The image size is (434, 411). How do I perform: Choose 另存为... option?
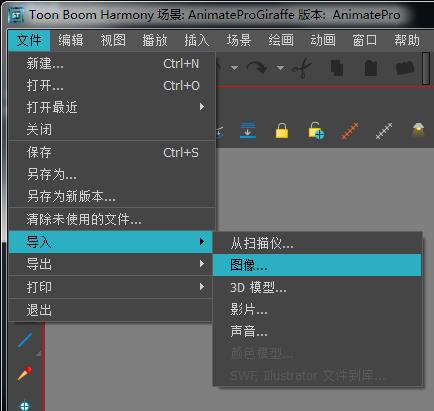click(x=113, y=174)
